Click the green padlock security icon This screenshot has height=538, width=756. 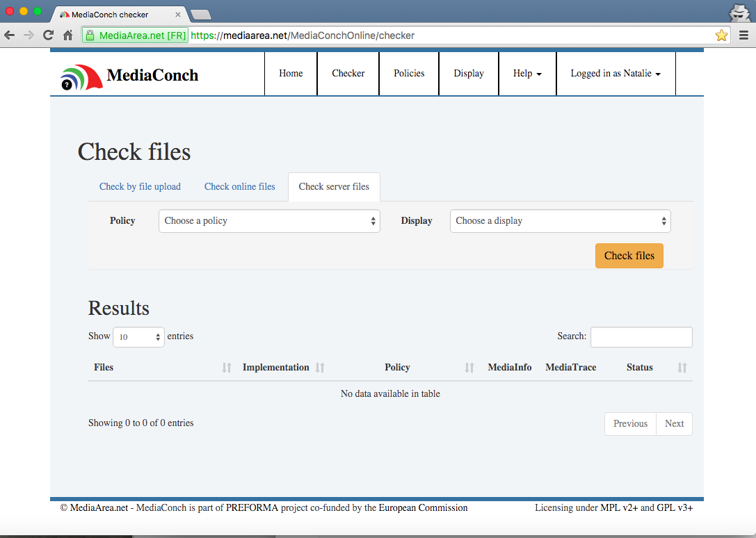pyautogui.click(x=90, y=35)
